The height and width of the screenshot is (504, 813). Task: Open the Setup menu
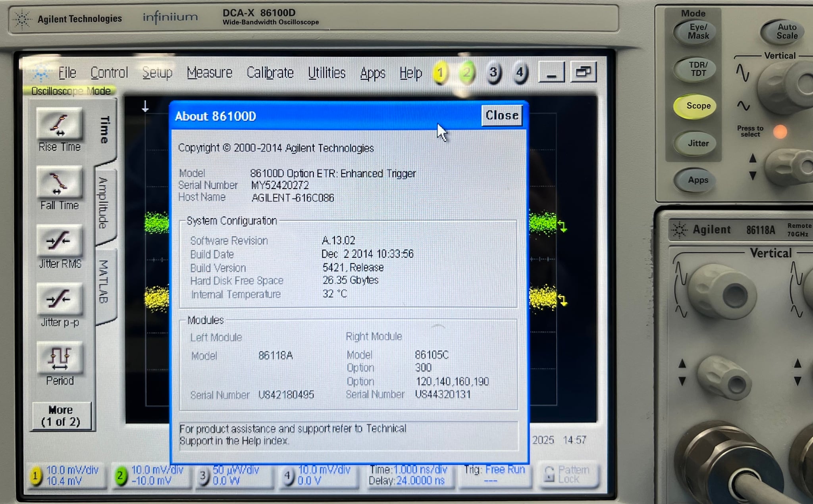[x=157, y=73]
